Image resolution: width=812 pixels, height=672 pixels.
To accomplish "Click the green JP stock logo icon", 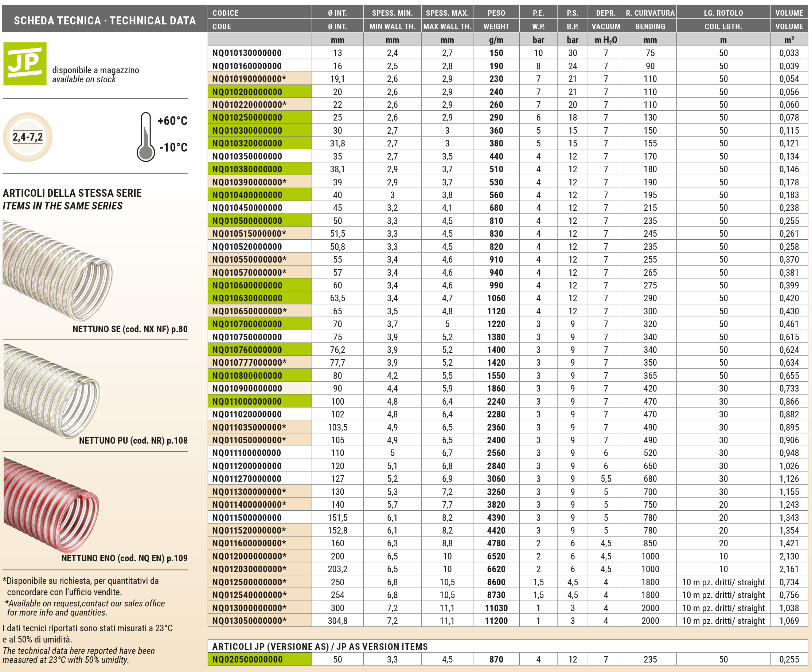I will pyautogui.click(x=25, y=64).
